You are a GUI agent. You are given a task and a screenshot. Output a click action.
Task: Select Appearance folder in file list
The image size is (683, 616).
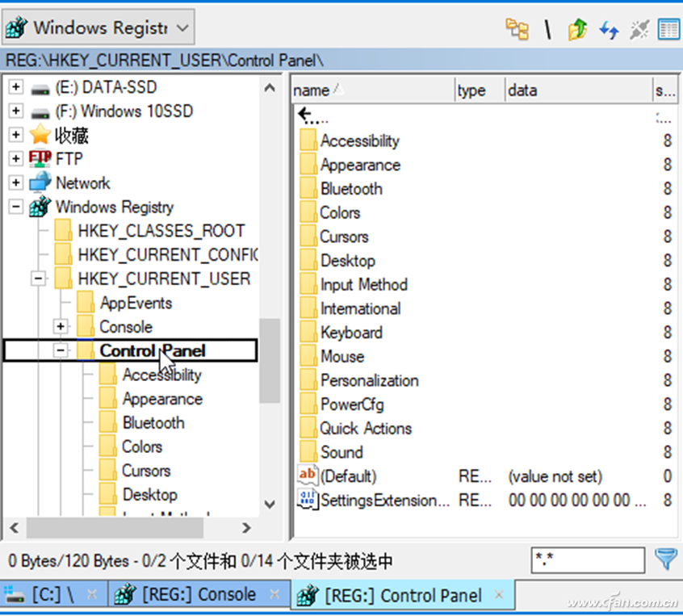[360, 165]
